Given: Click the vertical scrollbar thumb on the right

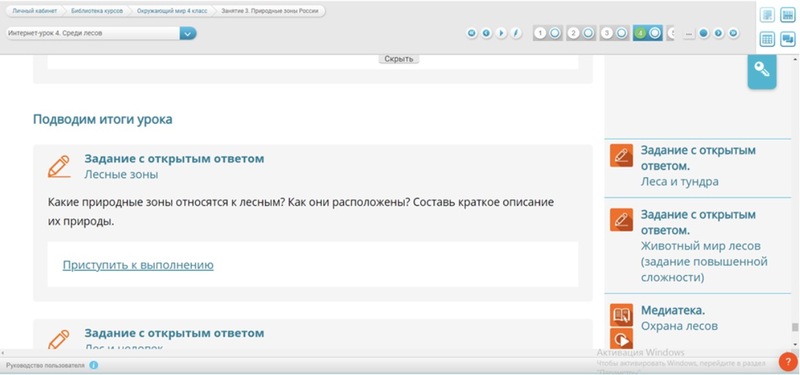Looking at the screenshot, I should tap(795, 327).
